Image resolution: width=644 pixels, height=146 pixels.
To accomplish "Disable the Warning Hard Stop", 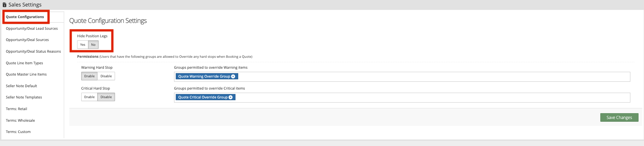I will 106,76.
